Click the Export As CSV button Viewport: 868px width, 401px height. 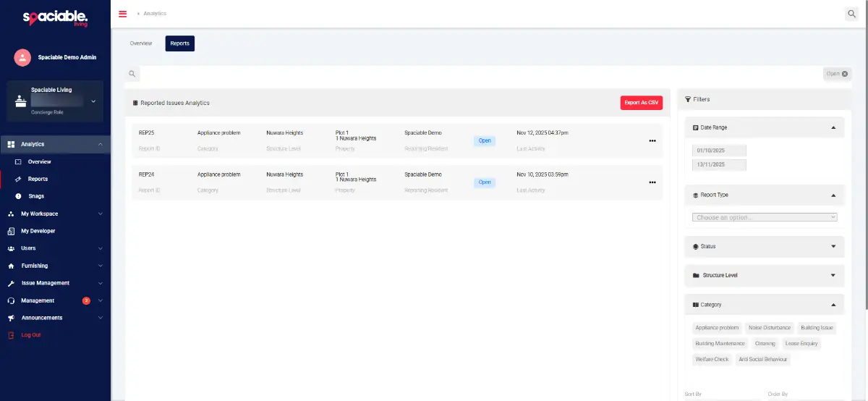click(x=642, y=103)
